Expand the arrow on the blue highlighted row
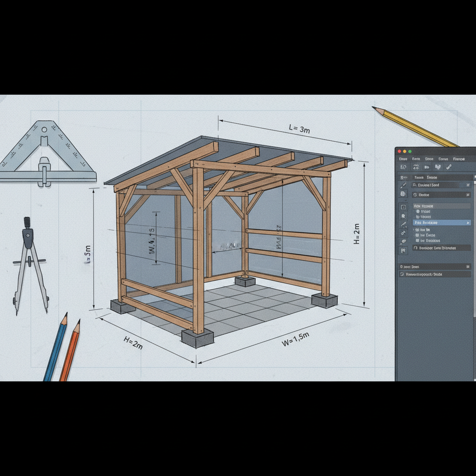The image size is (476, 476). pos(468,223)
